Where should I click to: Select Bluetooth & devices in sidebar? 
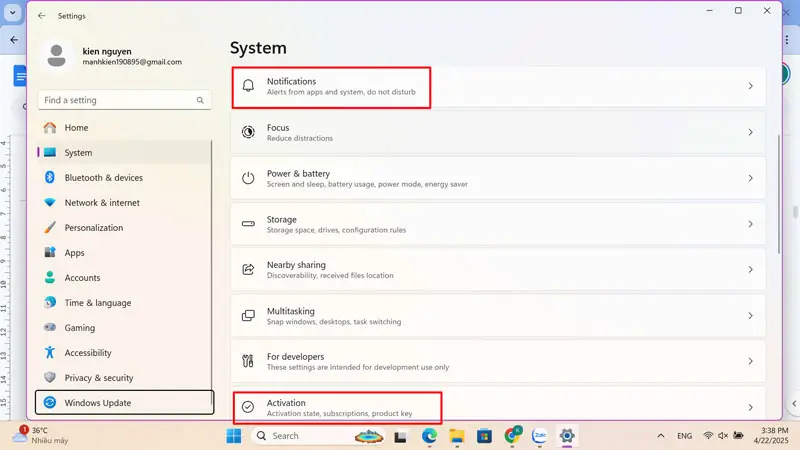124,178
